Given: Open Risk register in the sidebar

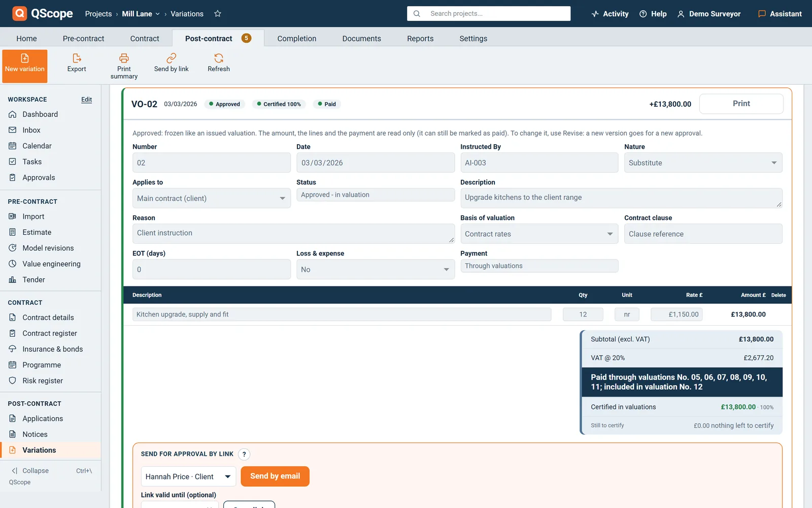Looking at the screenshot, I should click(x=50, y=380).
